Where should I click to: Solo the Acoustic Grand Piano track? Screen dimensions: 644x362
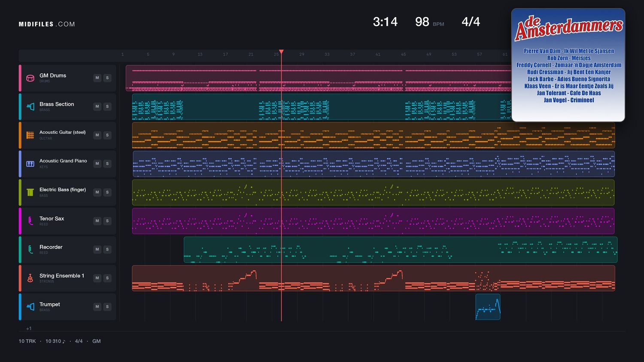[107, 163]
